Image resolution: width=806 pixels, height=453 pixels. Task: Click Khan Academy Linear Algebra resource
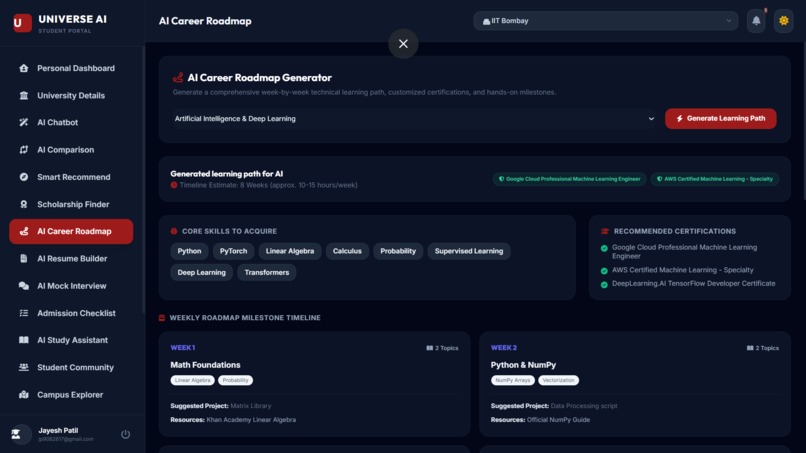(251, 420)
